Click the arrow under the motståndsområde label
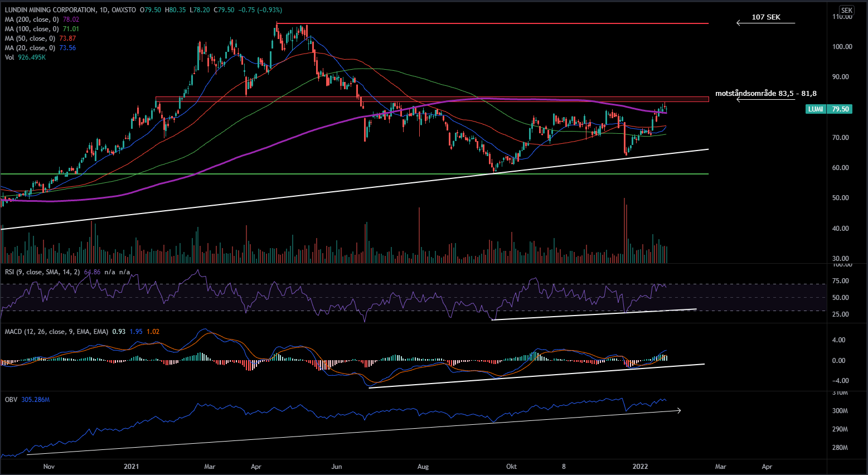Screen dimensions: 868x475 tap(765, 100)
